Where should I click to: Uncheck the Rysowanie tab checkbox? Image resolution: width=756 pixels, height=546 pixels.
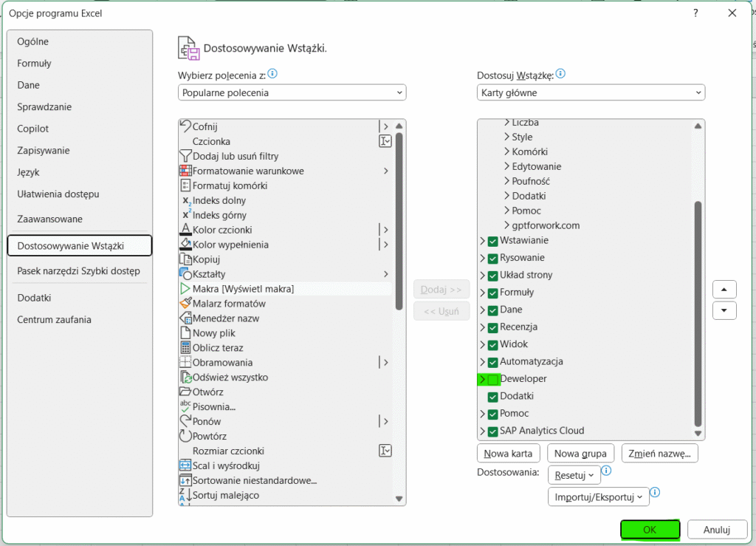(x=492, y=259)
